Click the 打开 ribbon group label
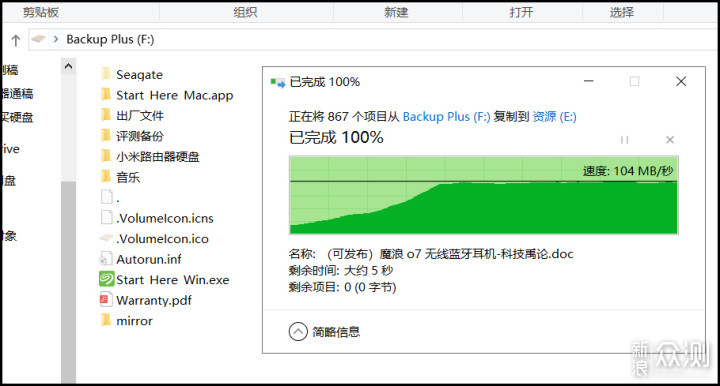Image resolution: width=720 pixels, height=386 pixels. coord(521,12)
